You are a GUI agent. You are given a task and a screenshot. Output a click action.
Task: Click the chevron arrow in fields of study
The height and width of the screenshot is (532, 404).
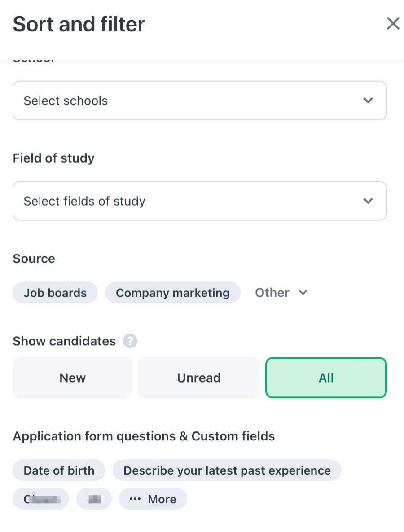tap(368, 201)
